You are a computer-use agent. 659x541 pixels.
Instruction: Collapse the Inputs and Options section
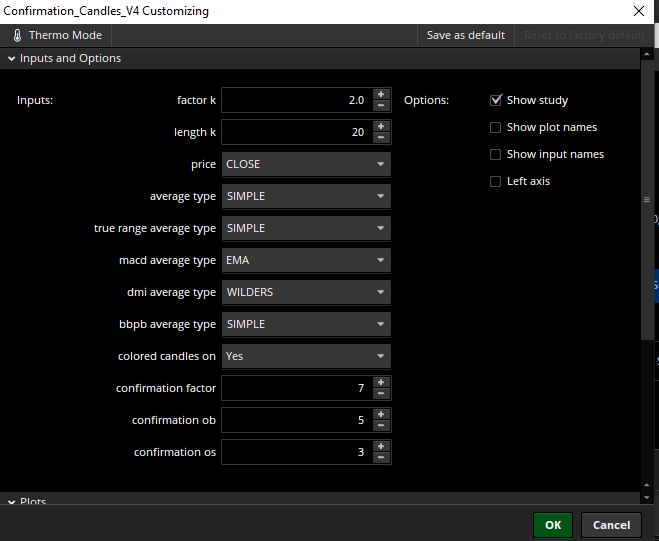(x=11, y=58)
